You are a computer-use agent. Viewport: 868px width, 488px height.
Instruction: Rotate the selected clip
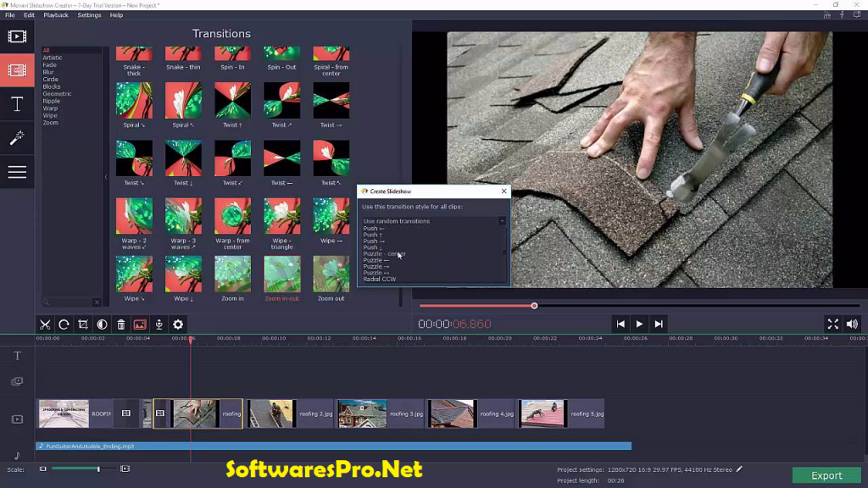64,324
